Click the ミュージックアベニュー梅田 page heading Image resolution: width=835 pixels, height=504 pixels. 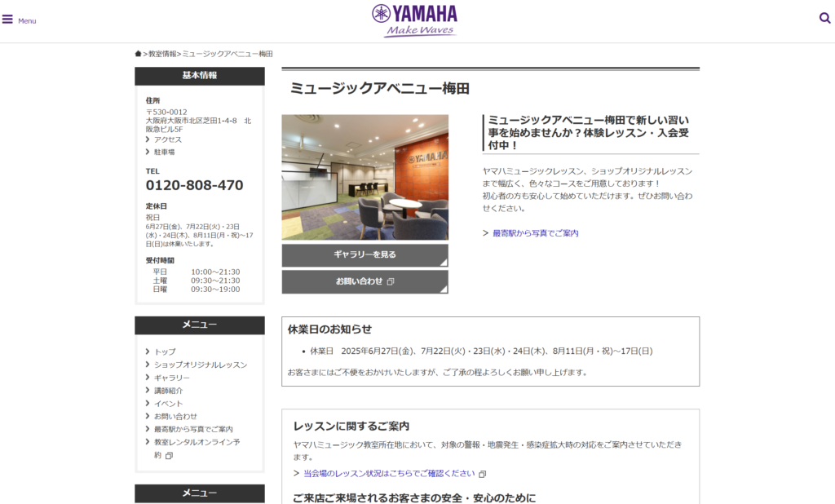tap(380, 88)
